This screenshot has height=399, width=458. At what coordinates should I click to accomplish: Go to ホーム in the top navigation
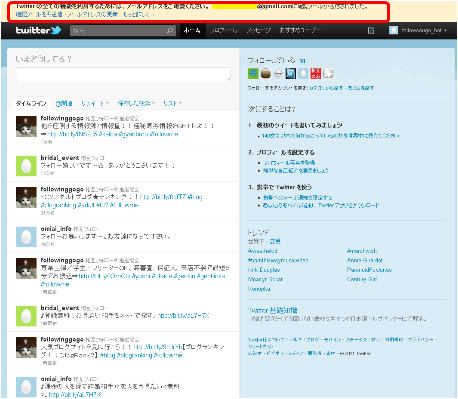192,30
